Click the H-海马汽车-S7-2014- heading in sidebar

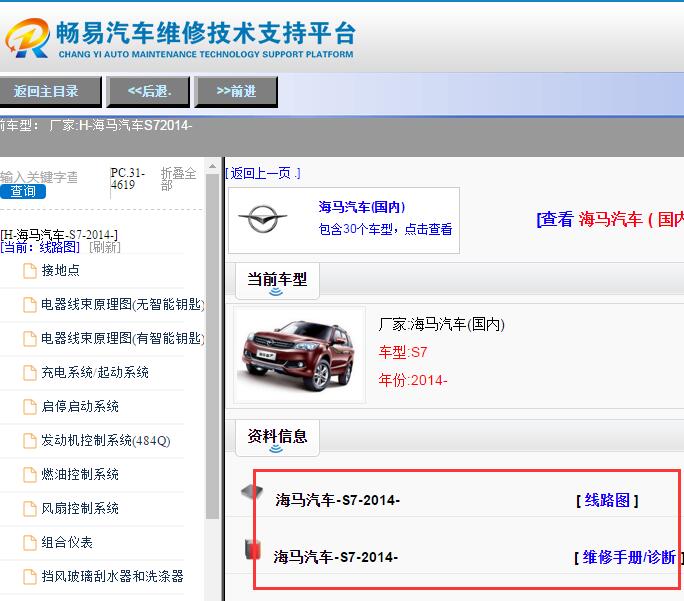59,235
